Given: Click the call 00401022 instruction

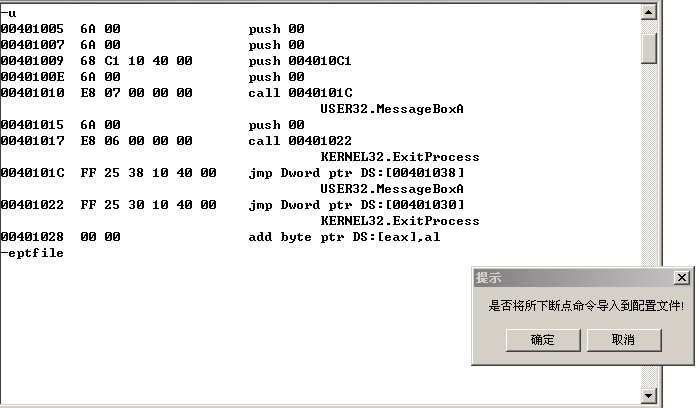Looking at the screenshot, I should point(300,141).
